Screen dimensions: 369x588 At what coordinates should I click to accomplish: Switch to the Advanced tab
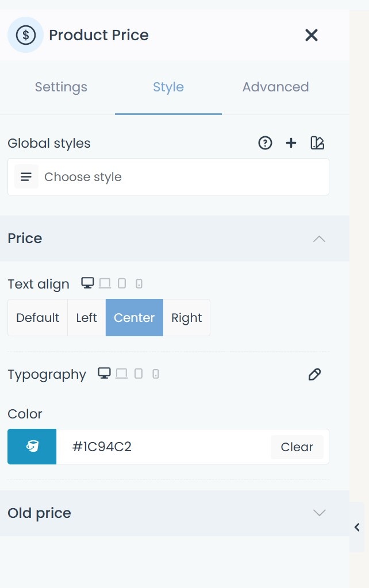click(x=275, y=87)
